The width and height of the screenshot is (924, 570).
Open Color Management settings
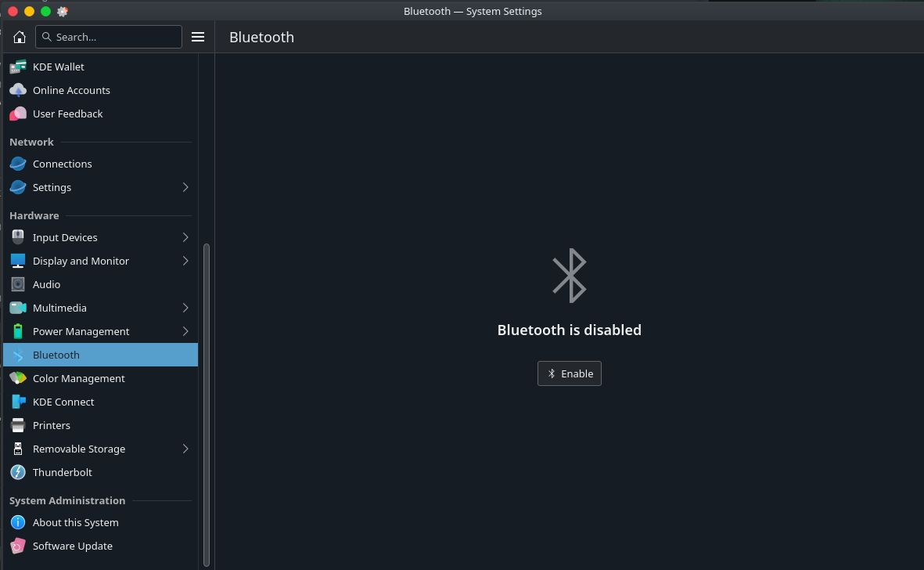(x=101, y=378)
